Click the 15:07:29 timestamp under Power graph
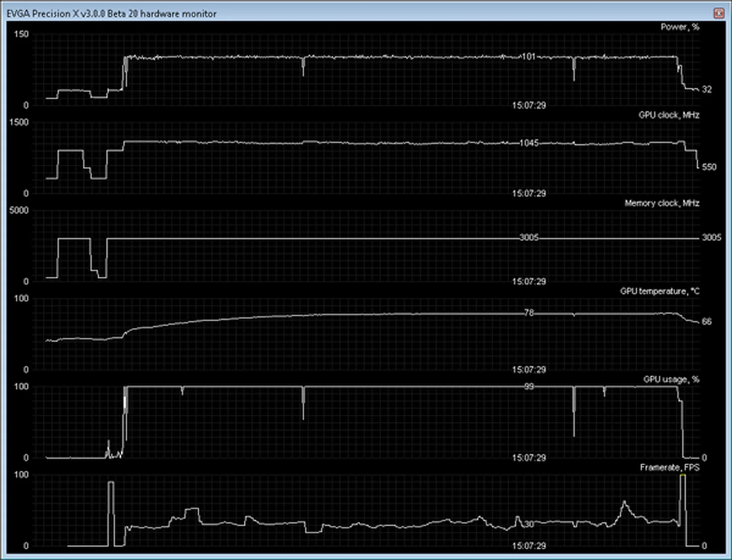The width and height of the screenshot is (732, 560). [529, 105]
